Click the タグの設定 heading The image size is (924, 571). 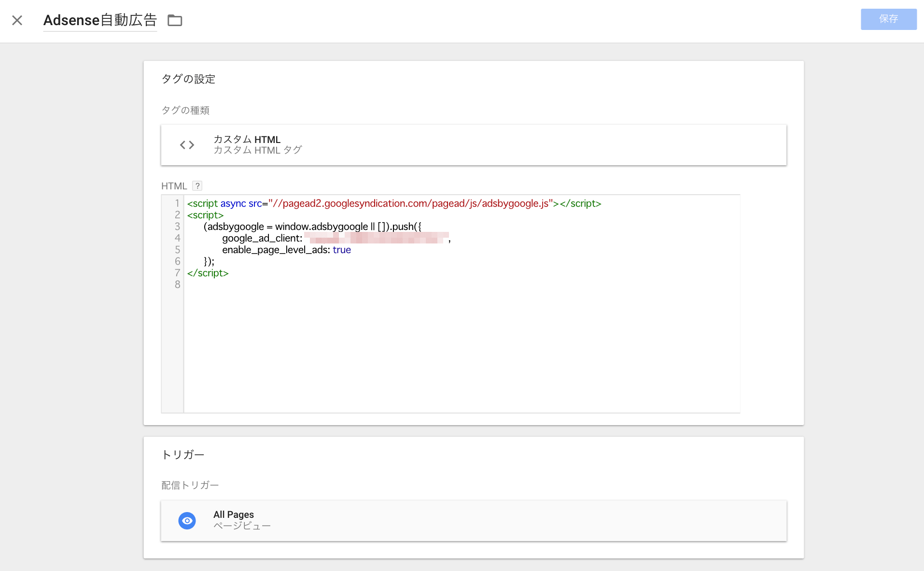188,79
